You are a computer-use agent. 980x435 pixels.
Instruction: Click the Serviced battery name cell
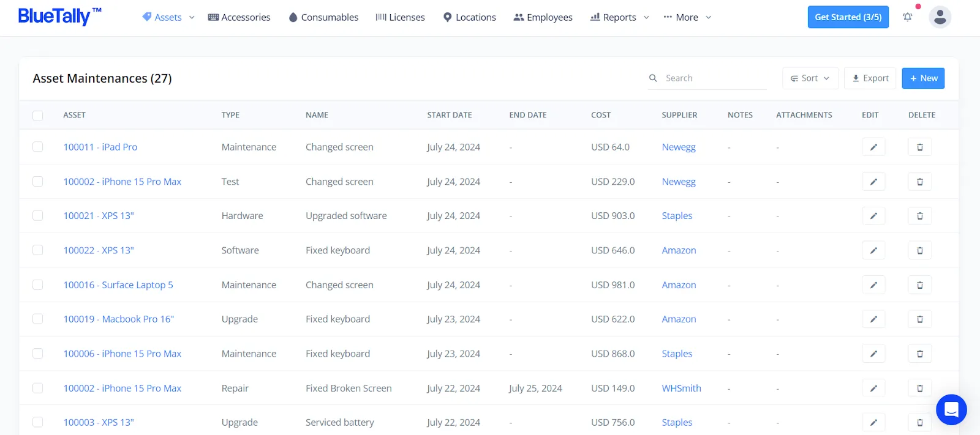click(x=340, y=423)
